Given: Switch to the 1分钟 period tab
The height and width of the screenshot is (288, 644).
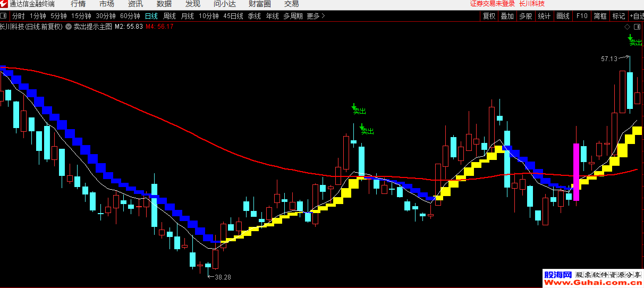Looking at the screenshot, I should [x=38, y=16].
